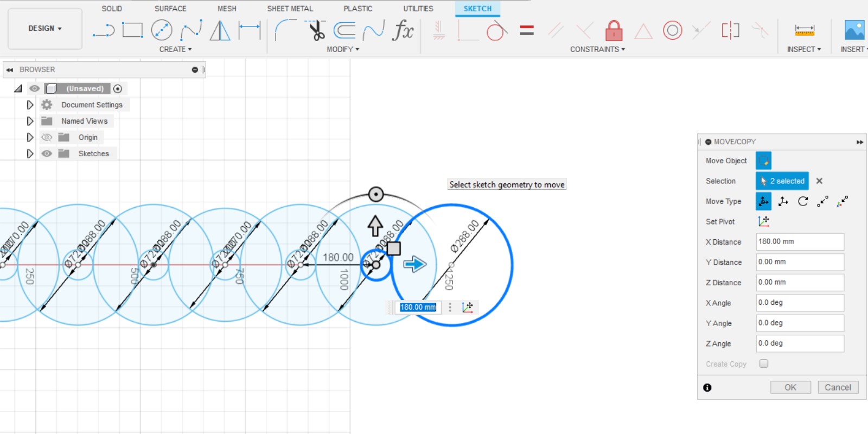Open the CREATE dropdown menu

tap(175, 49)
